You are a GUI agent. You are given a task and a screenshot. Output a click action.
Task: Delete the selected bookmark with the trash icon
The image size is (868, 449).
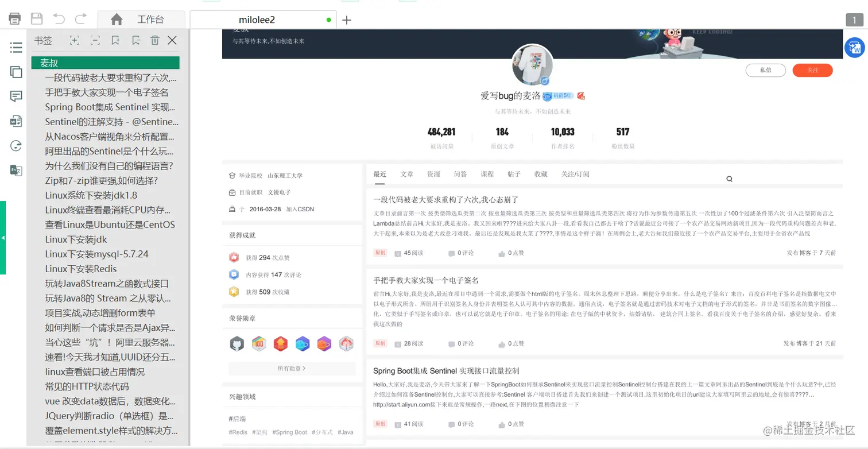coord(154,40)
